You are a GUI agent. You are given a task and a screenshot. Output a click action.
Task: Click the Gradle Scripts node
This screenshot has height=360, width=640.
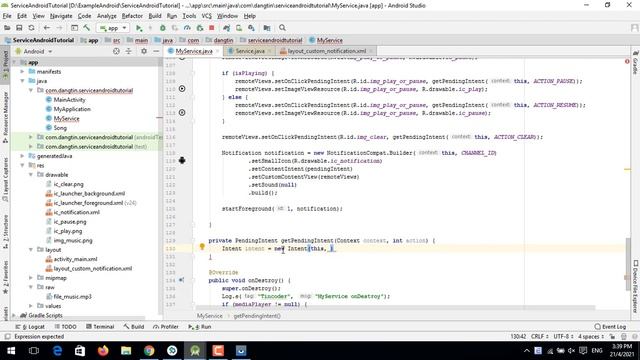(x=45, y=316)
